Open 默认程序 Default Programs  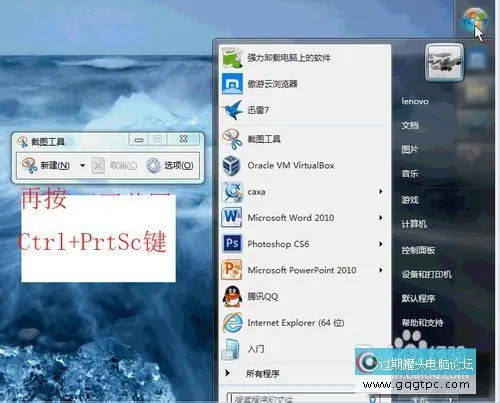[418, 298]
